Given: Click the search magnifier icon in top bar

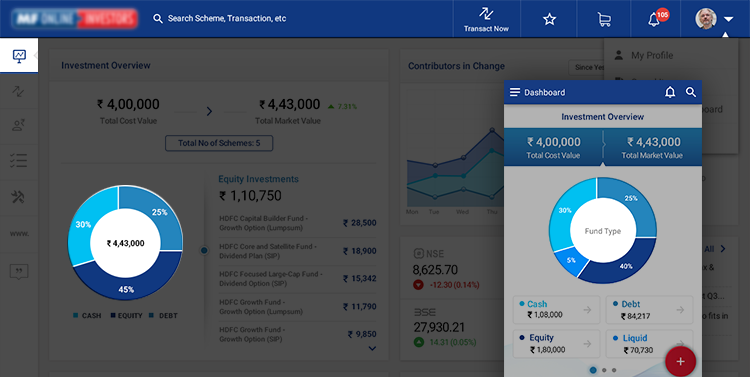Looking at the screenshot, I should click(157, 19).
